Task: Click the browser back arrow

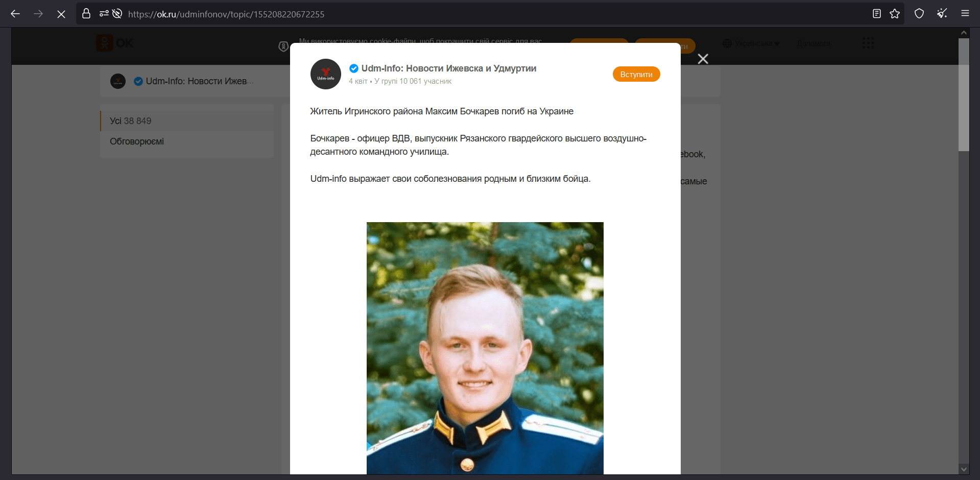Action: [x=15, y=14]
